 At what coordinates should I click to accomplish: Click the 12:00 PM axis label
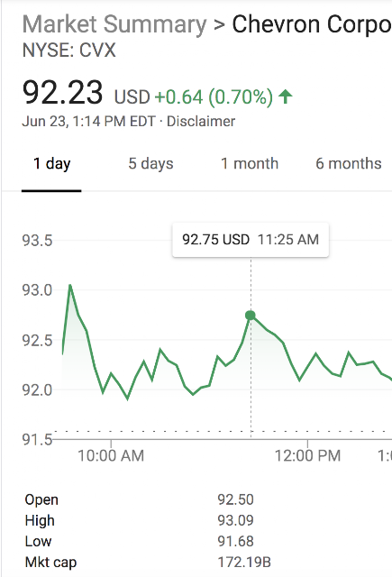tap(308, 455)
